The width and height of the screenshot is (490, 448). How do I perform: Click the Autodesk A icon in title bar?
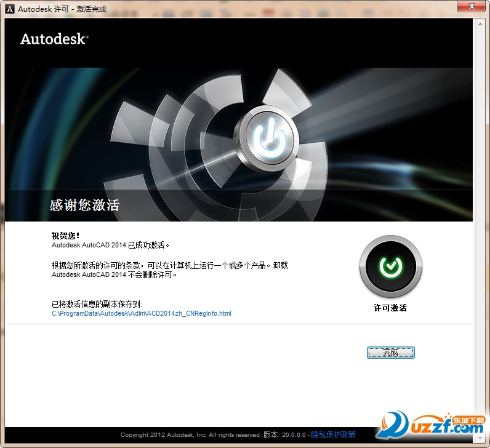click(x=10, y=9)
